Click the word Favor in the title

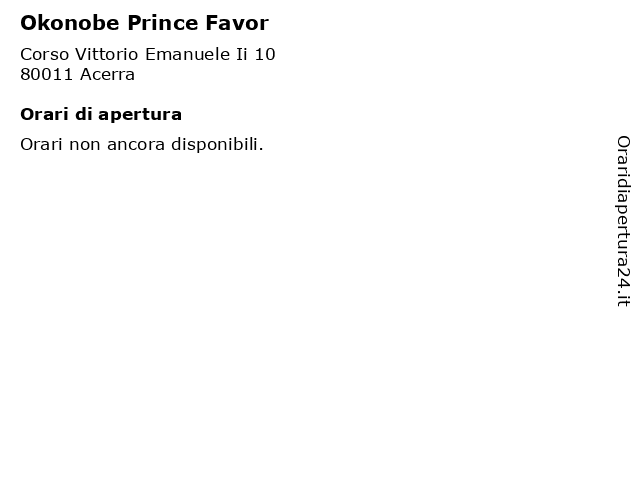[237, 23]
